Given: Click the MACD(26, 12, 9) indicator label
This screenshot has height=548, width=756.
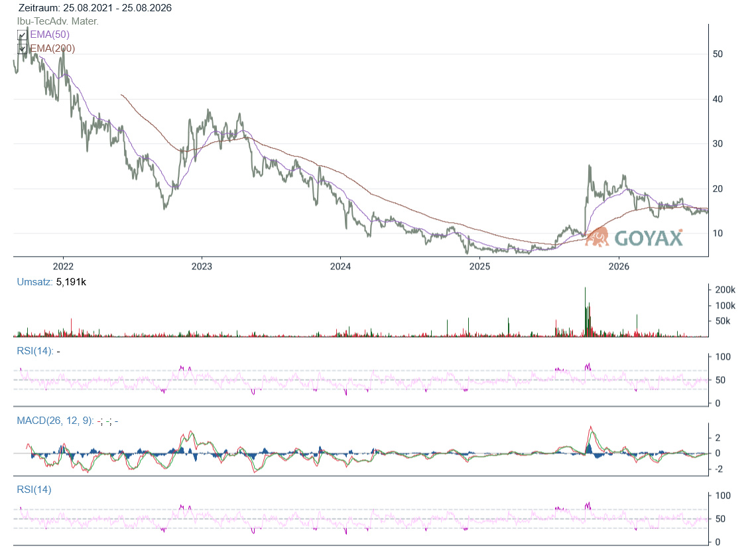Looking at the screenshot, I should (x=68, y=421).
